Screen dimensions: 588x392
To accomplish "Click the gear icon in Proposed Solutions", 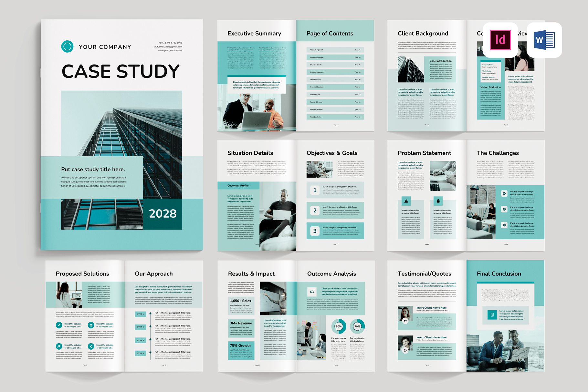I will coord(91,325).
